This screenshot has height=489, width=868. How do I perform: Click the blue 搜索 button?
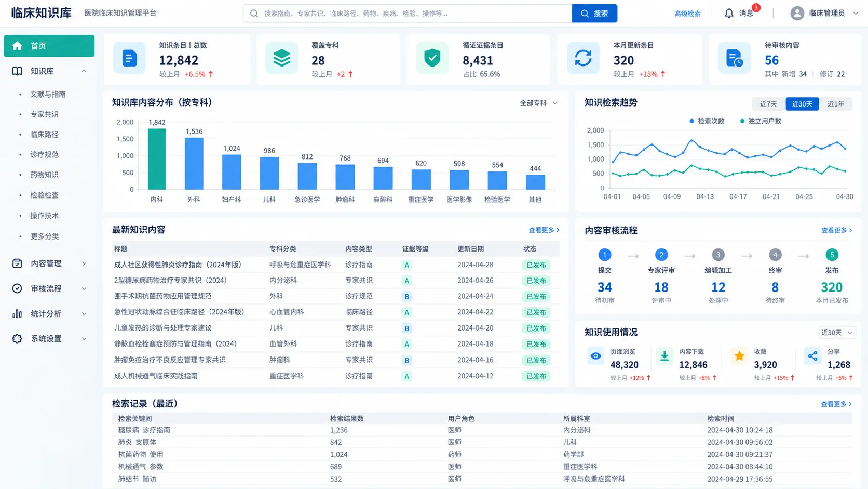coord(594,14)
